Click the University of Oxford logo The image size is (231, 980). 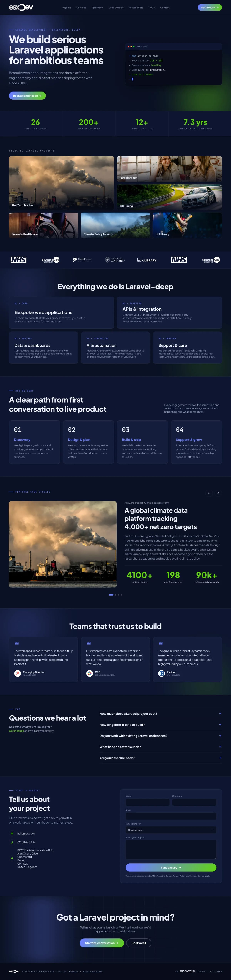click(x=115, y=260)
